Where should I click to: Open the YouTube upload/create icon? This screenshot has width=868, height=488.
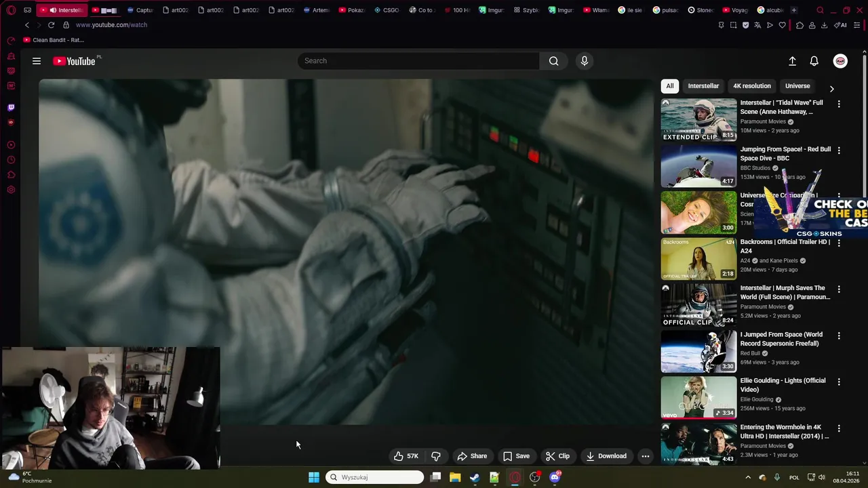pyautogui.click(x=792, y=61)
